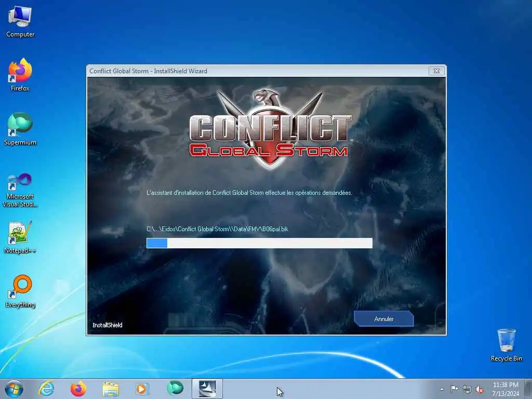Image resolution: width=532 pixels, height=399 pixels.
Task: Open the network tray icon
Action: coord(467,389)
